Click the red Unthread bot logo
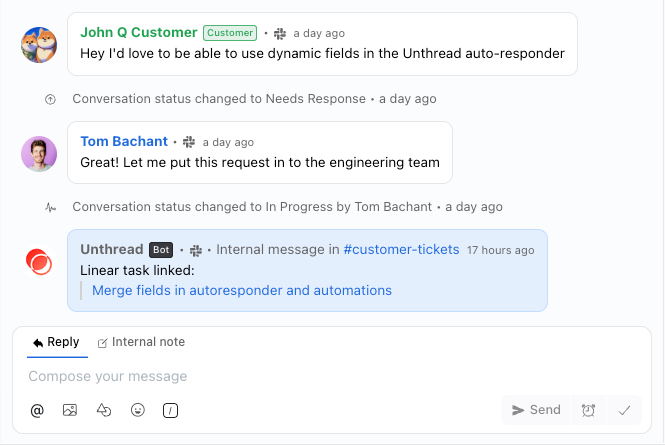The image size is (665, 445). coord(39,261)
